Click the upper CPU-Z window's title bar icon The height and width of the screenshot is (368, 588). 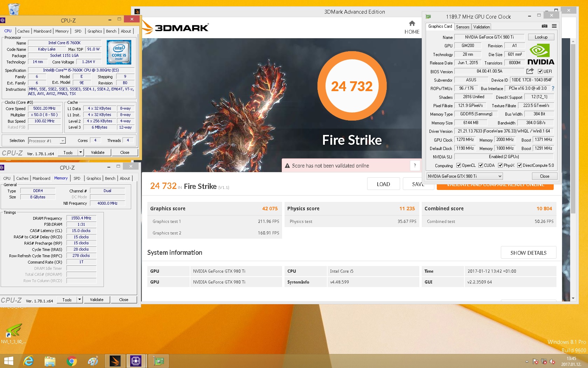click(2, 20)
